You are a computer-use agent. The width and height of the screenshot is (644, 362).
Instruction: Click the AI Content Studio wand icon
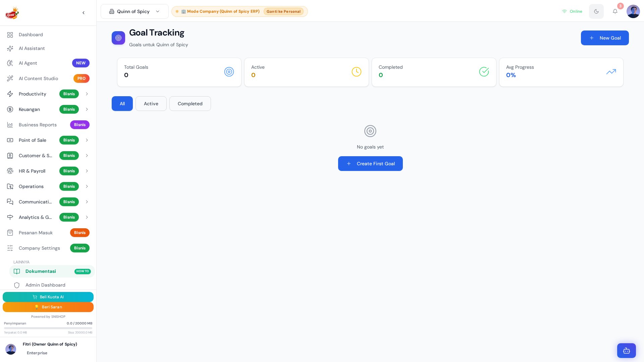[x=10, y=78]
